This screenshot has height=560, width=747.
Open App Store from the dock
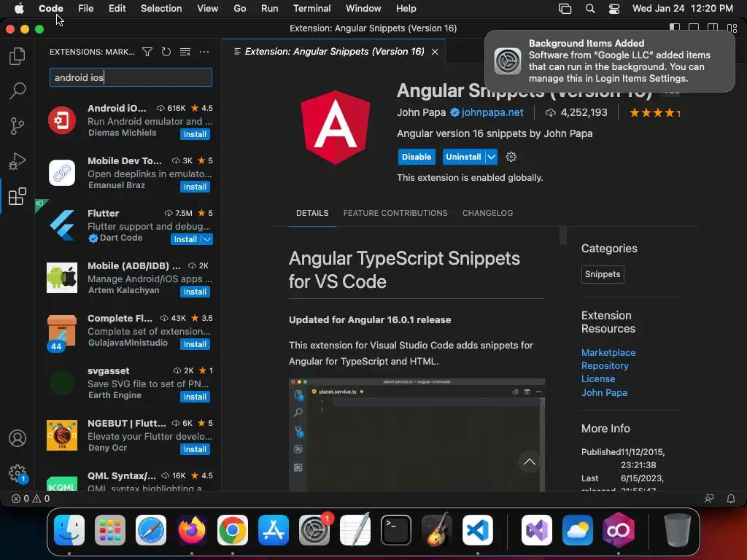(x=274, y=530)
